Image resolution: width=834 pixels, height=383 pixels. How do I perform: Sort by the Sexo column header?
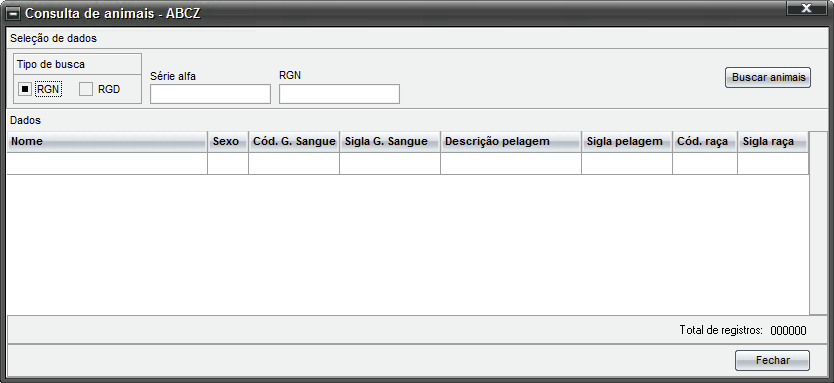click(228, 141)
